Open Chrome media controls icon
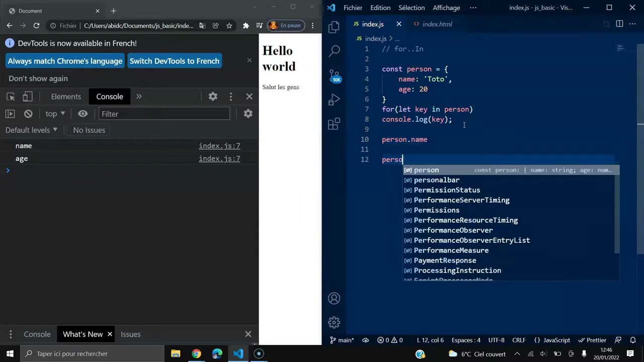644x362 pixels. click(x=259, y=26)
